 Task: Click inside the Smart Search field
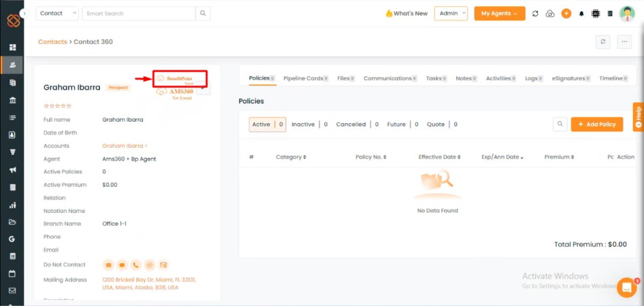click(x=139, y=14)
